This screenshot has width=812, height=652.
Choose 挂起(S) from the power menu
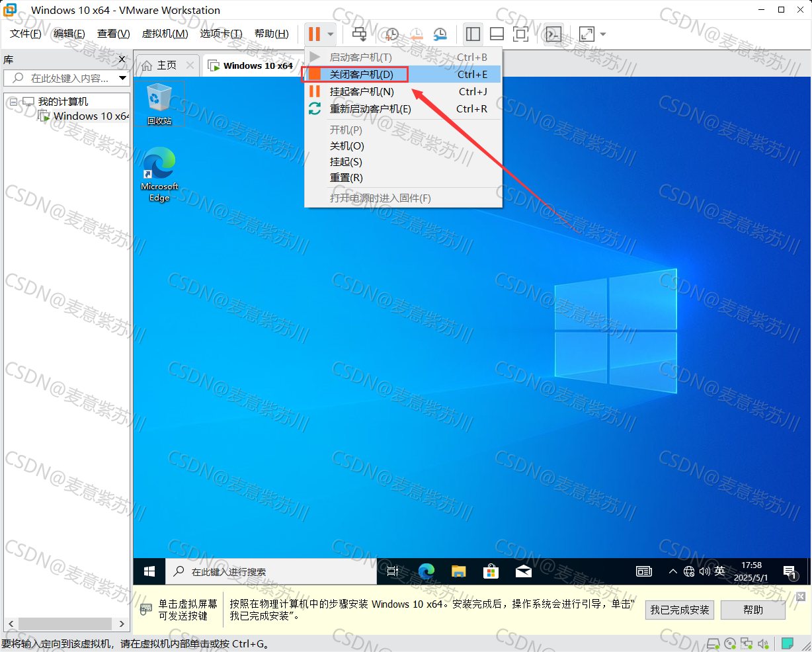tap(402, 161)
